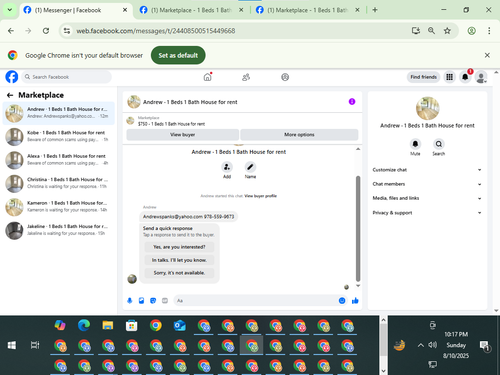Viewport: 500px width, 375px height.
Task: Expand the Privacy & support section
Action: [427, 213]
